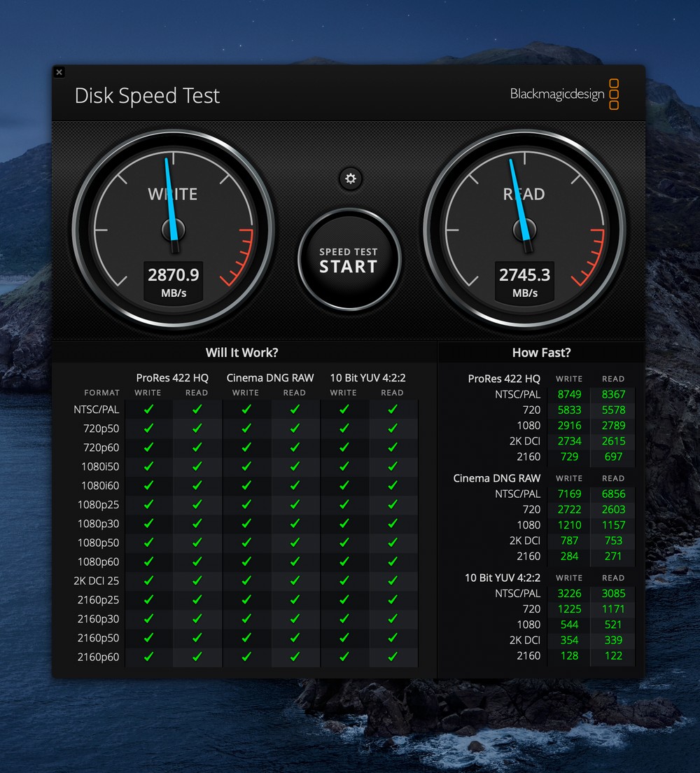Screen dimensions: 700x773
Task: Click ProRes 422 HQ write checkmark for NTSC/PAL
Action: point(148,410)
